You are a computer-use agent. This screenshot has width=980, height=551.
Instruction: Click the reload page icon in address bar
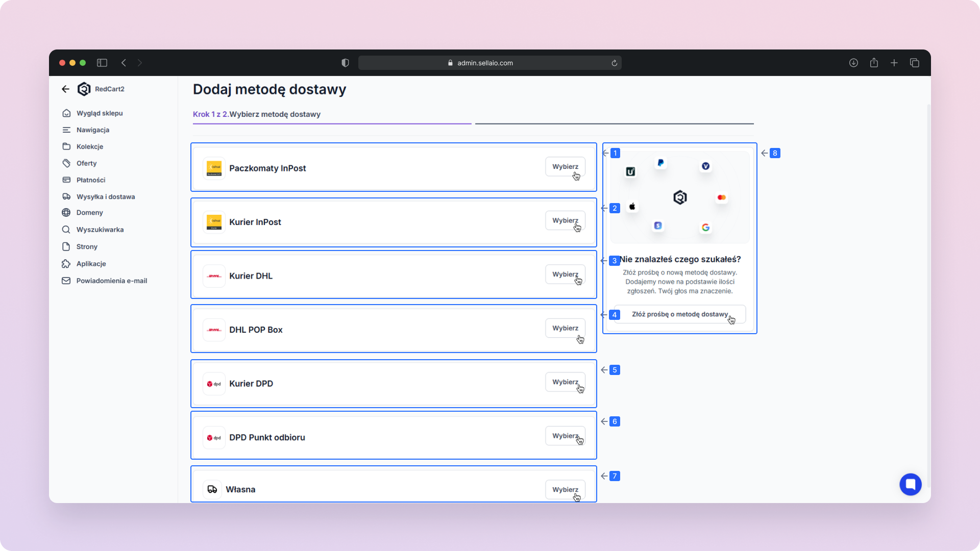[x=615, y=63]
